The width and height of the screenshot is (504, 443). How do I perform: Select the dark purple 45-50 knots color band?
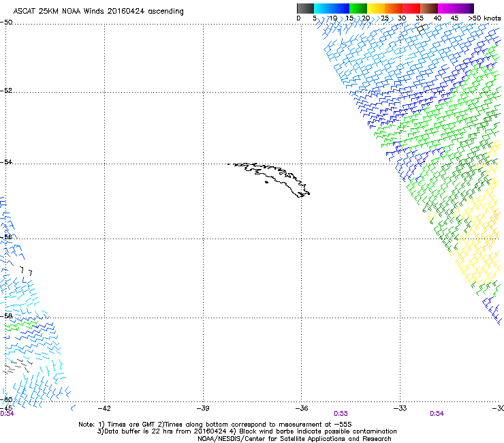pyautogui.click(x=464, y=8)
